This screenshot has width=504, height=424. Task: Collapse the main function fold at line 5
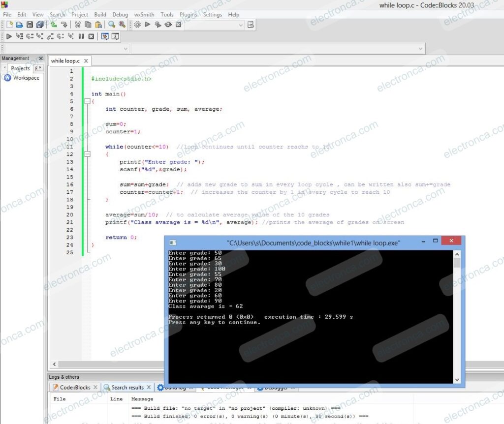(x=87, y=101)
